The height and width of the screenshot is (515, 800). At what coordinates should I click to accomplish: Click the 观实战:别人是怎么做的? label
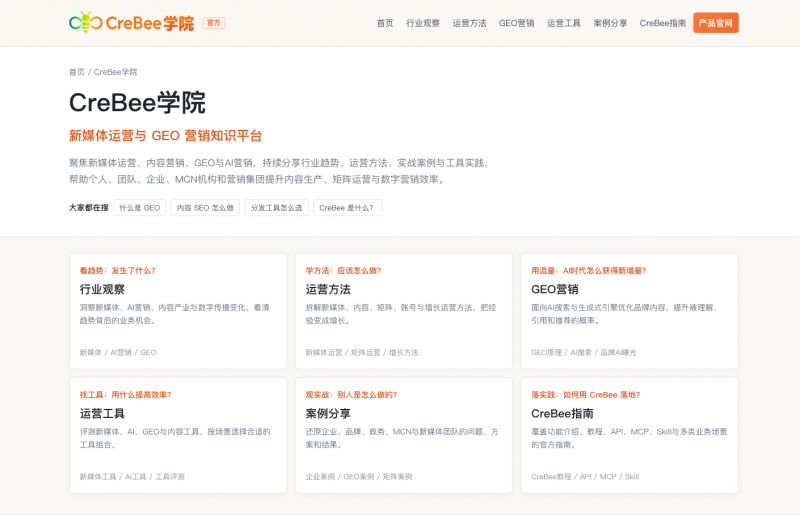pyautogui.click(x=351, y=395)
